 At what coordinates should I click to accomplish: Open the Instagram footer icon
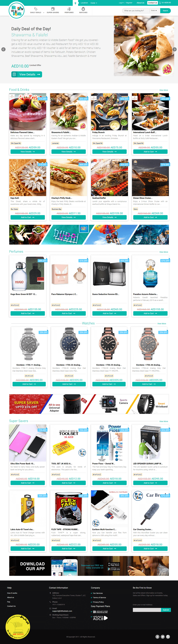(168, 637)
